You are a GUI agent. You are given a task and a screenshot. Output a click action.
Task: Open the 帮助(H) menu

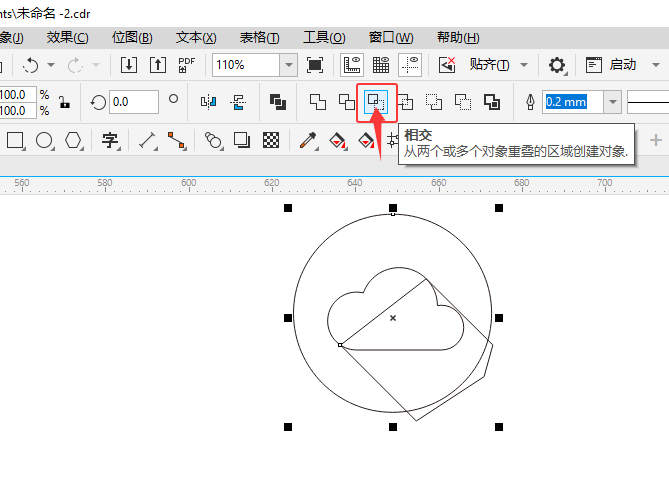(458, 38)
